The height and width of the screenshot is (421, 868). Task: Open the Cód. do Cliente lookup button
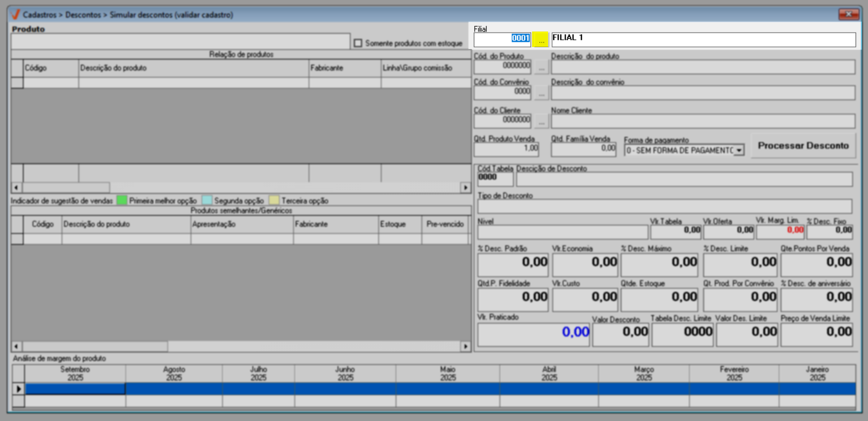(541, 121)
